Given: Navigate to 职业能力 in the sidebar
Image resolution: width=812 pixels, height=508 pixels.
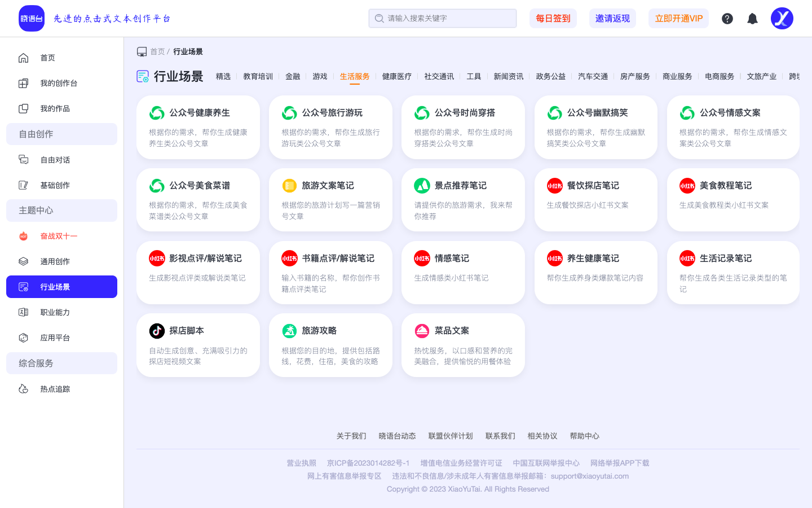Looking at the screenshot, I should coord(55,312).
